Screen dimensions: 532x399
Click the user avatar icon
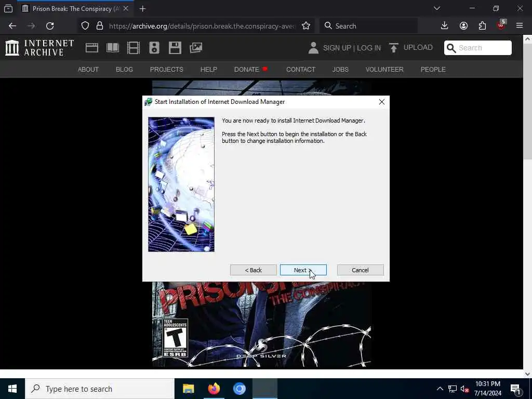(x=313, y=48)
